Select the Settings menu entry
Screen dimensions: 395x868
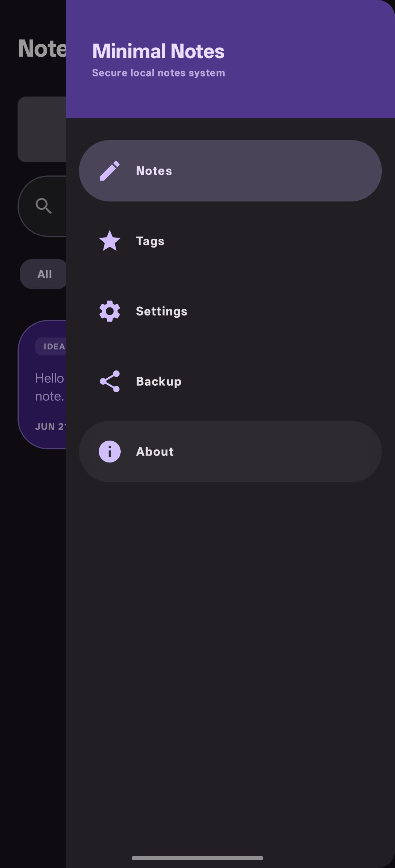[230, 311]
